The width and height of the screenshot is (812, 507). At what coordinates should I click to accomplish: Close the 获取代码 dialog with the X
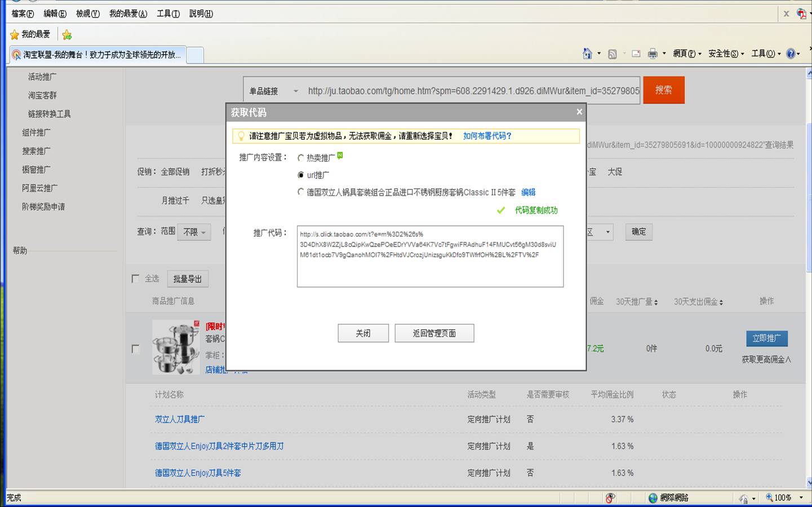pyautogui.click(x=579, y=112)
